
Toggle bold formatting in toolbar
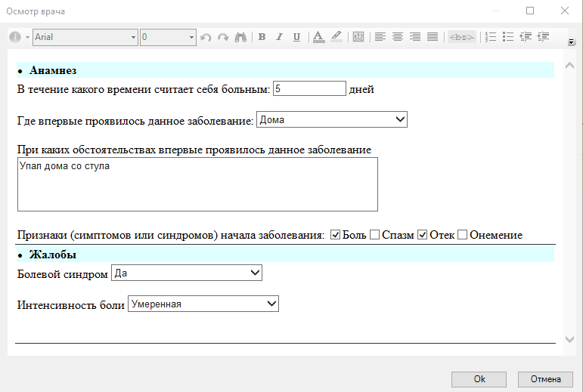click(x=262, y=37)
